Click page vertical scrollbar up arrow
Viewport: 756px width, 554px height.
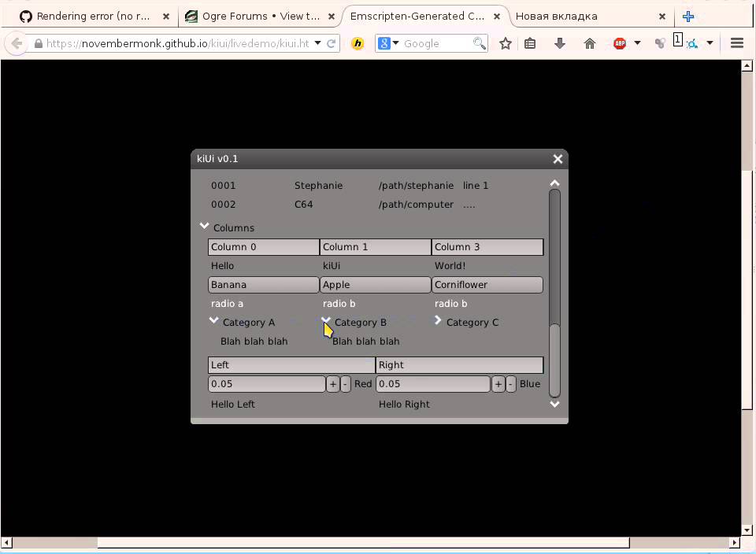point(747,65)
